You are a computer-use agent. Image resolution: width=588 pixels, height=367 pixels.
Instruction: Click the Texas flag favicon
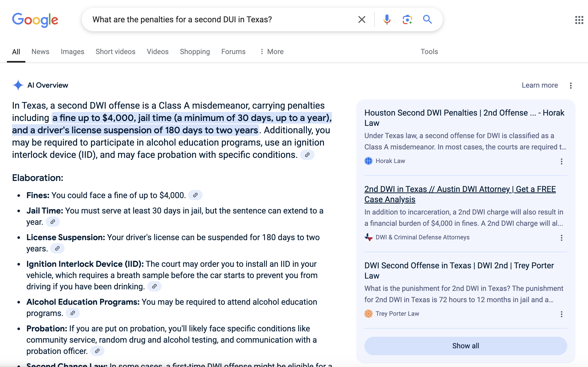pyautogui.click(x=368, y=237)
